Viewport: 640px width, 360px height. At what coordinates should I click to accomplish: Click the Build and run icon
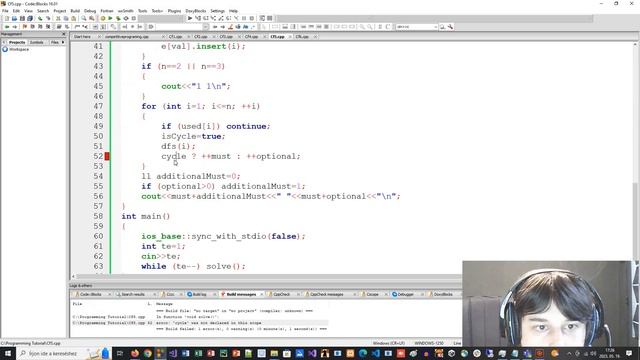click(x=118, y=18)
